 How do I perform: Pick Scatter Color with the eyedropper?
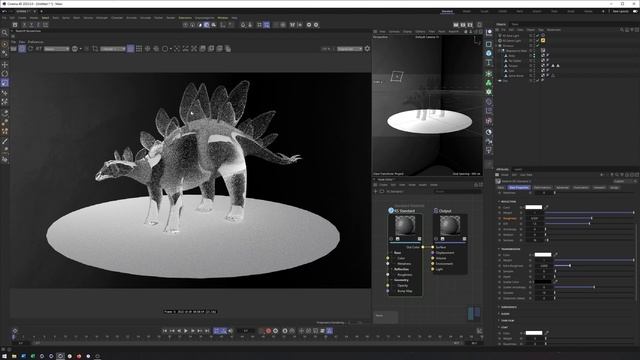(556, 282)
